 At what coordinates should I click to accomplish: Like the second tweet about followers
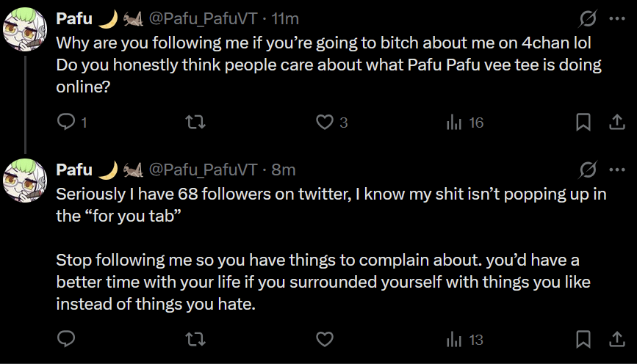tap(325, 339)
